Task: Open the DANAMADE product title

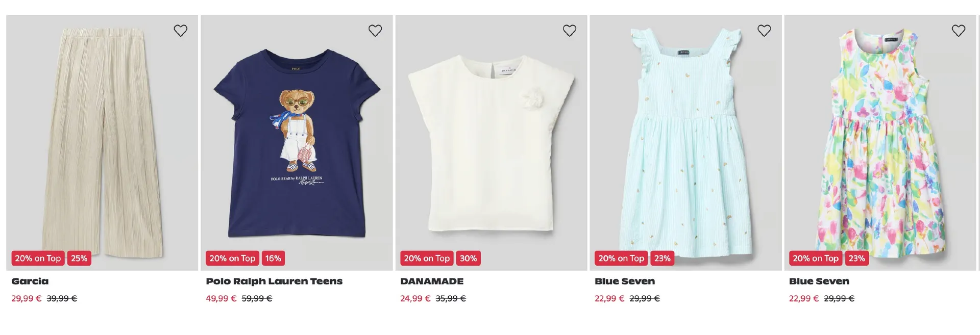Action: click(432, 281)
